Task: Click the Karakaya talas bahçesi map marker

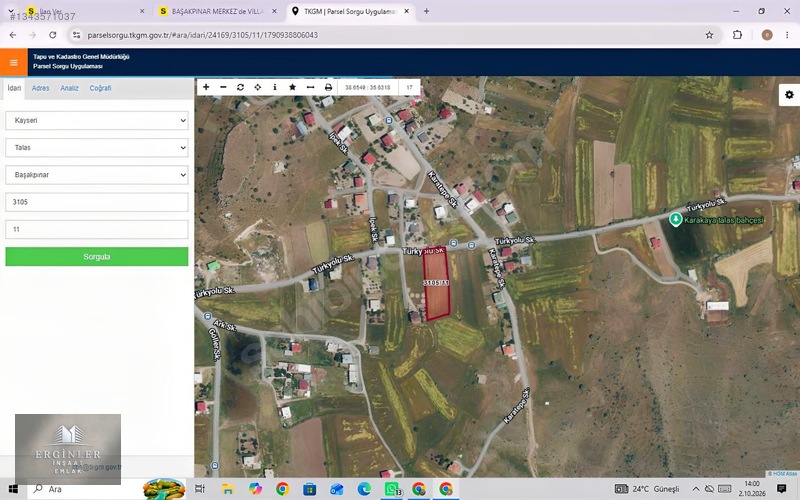Action: (676, 219)
